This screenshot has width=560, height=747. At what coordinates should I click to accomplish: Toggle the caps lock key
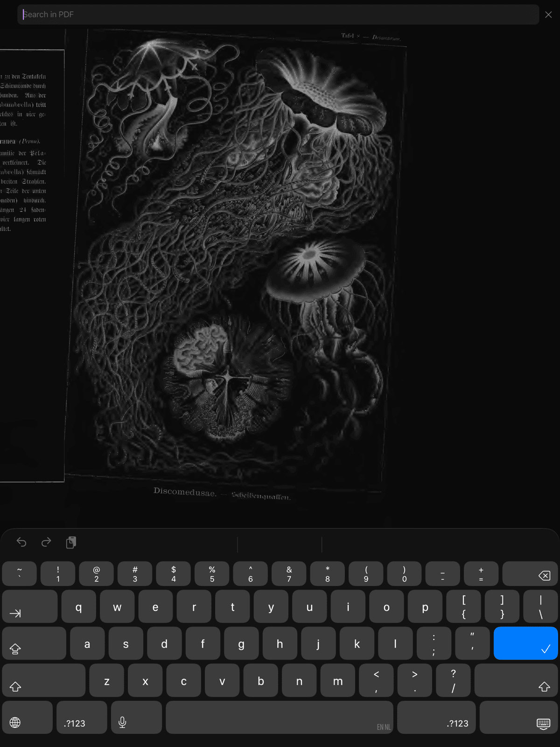pos(34,643)
